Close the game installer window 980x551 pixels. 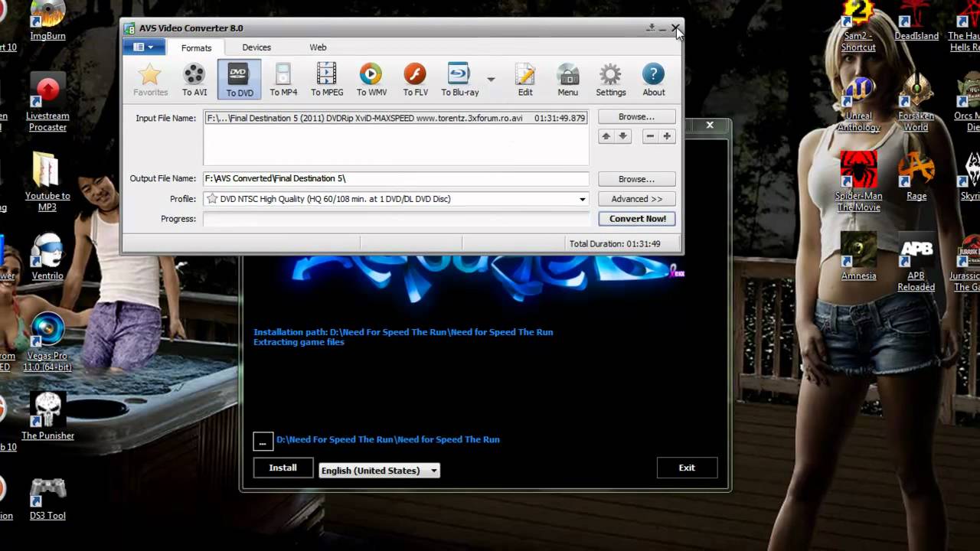point(710,125)
